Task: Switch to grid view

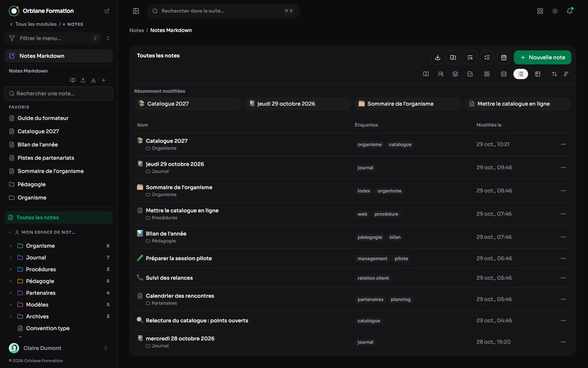Action: click(487, 74)
